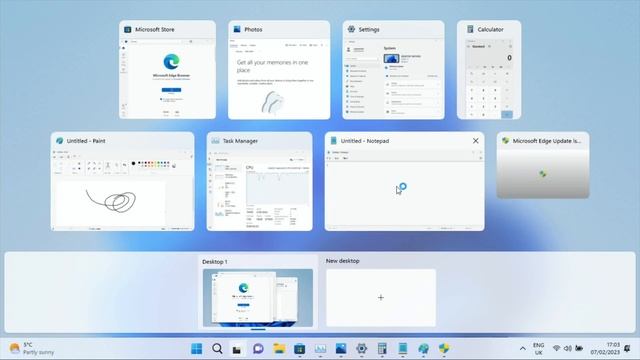Screen dimensions: 640x360
Task: Launch File Explorer from the taskbar
Action: coord(279,349)
